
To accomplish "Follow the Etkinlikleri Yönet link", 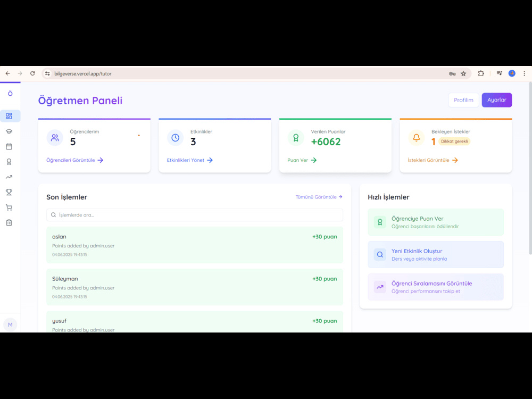I will tap(190, 160).
